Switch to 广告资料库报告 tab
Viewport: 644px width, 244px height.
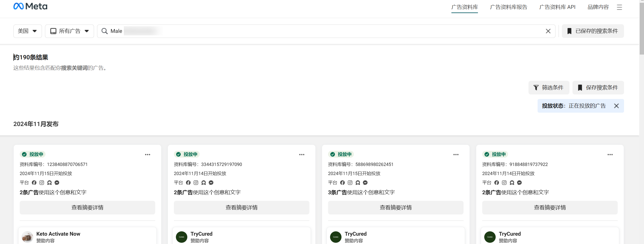(x=509, y=7)
